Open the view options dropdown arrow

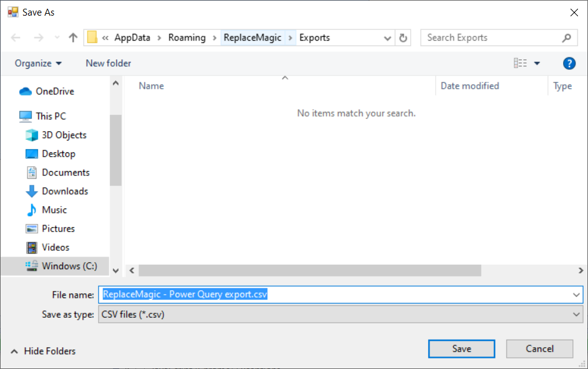537,63
